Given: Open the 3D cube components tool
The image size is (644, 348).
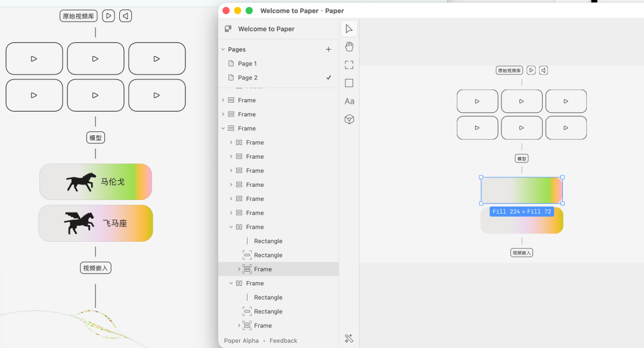Looking at the screenshot, I should (349, 119).
